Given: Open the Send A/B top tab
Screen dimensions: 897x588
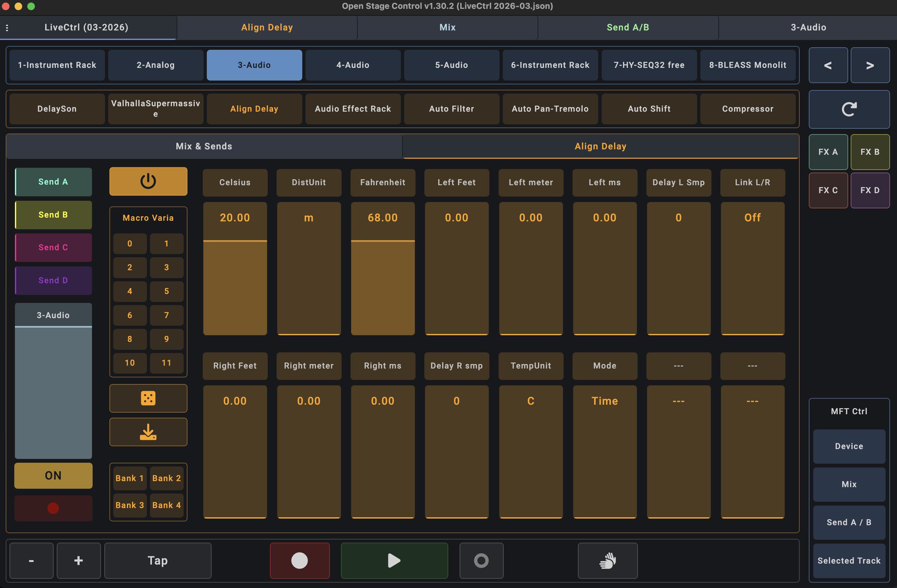Looking at the screenshot, I should tap(627, 28).
